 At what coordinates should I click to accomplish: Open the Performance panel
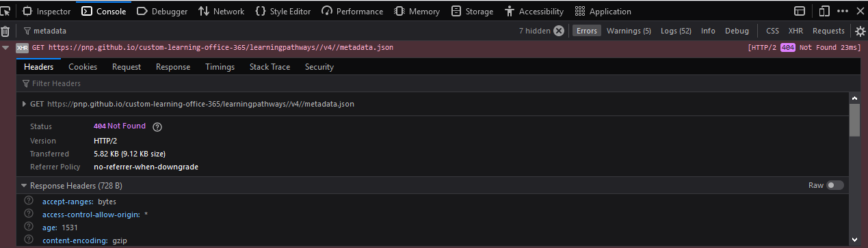coord(352,11)
